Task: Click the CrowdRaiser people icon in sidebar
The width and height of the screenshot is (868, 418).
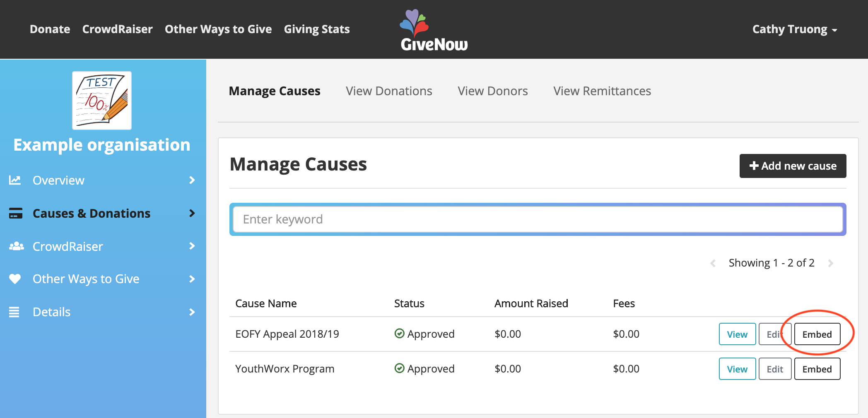Action: pos(17,246)
